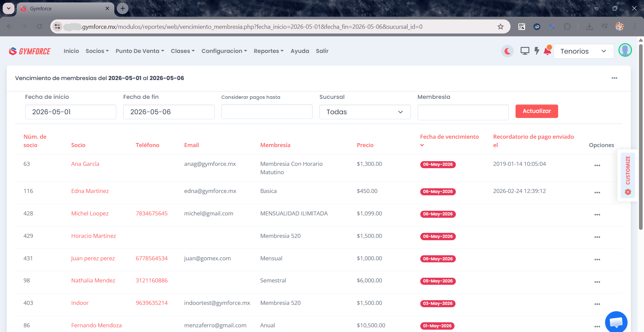644x332 pixels.
Task: Sort by Fecha de vencimiento column
Action: [449, 141]
